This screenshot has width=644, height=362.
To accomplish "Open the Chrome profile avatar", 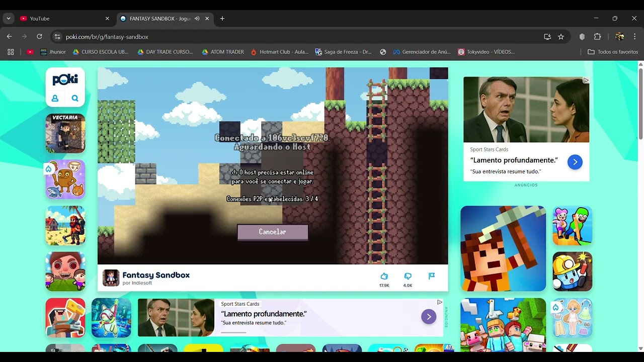I will coord(619,37).
